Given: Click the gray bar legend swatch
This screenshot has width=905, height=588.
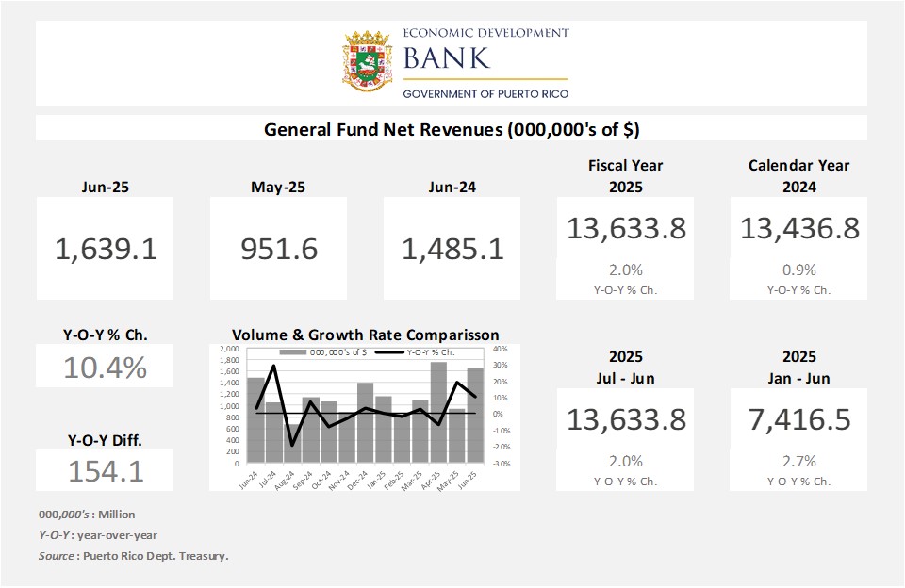Looking at the screenshot, I should (x=289, y=352).
